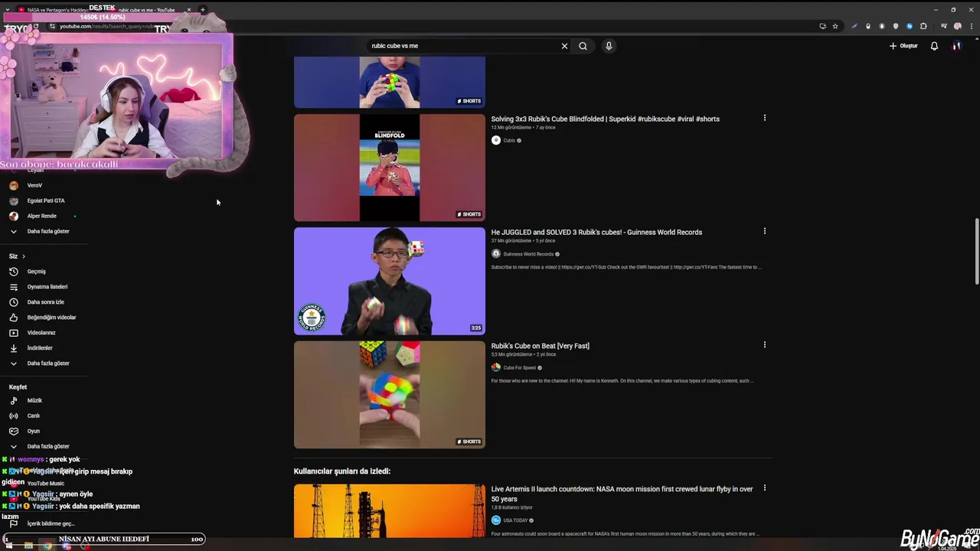This screenshot has width=980, height=551.
Task: Open Videolarınız in the sidebar
Action: coord(44,333)
